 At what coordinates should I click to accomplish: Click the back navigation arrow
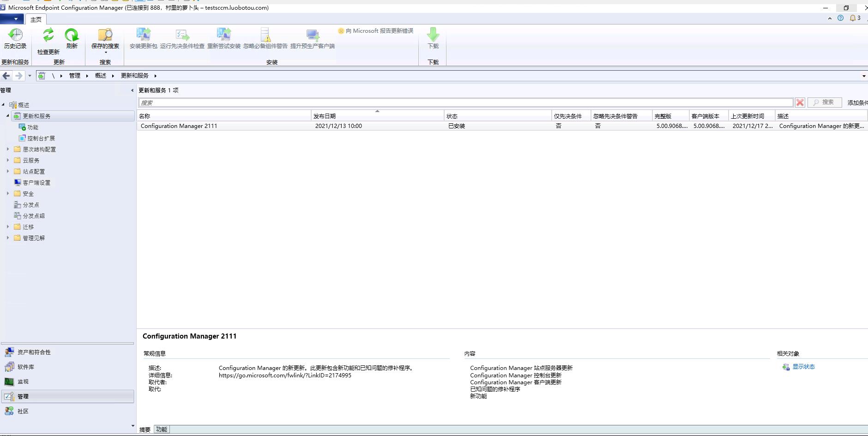click(x=6, y=76)
